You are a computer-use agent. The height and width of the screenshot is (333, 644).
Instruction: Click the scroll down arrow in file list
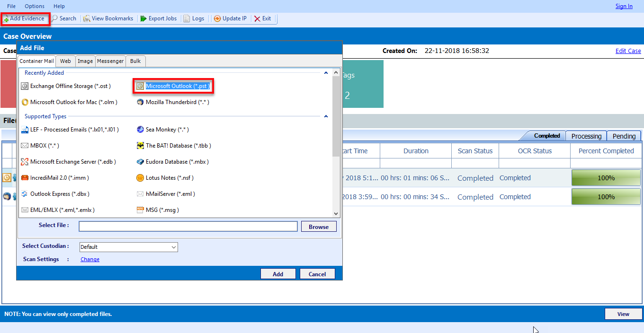click(x=336, y=214)
